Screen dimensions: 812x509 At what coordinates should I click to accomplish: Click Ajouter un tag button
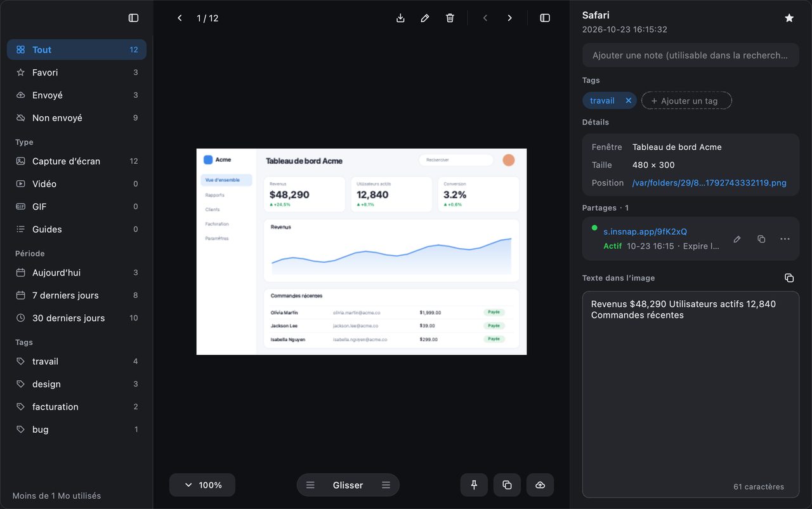pyautogui.click(x=686, y=100)
